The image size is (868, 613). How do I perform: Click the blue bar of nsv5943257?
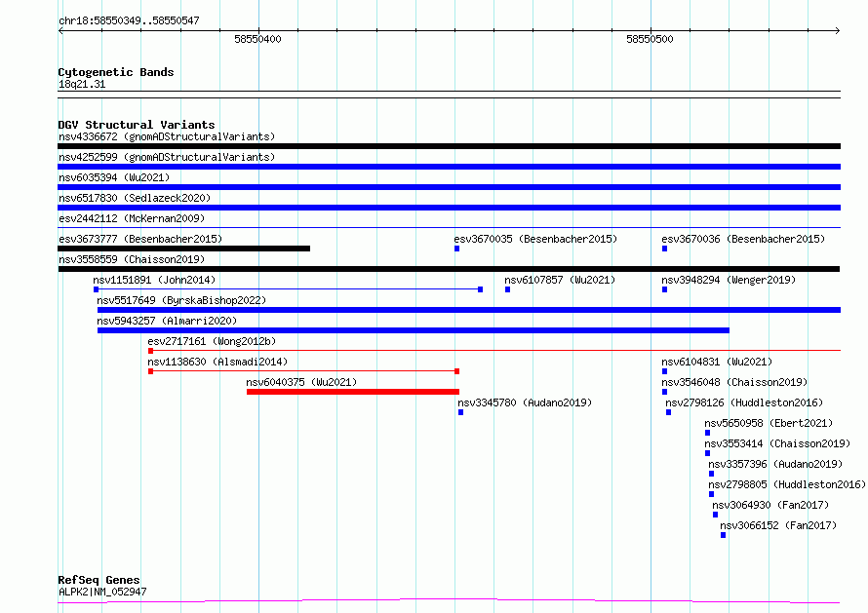point(413,330)
